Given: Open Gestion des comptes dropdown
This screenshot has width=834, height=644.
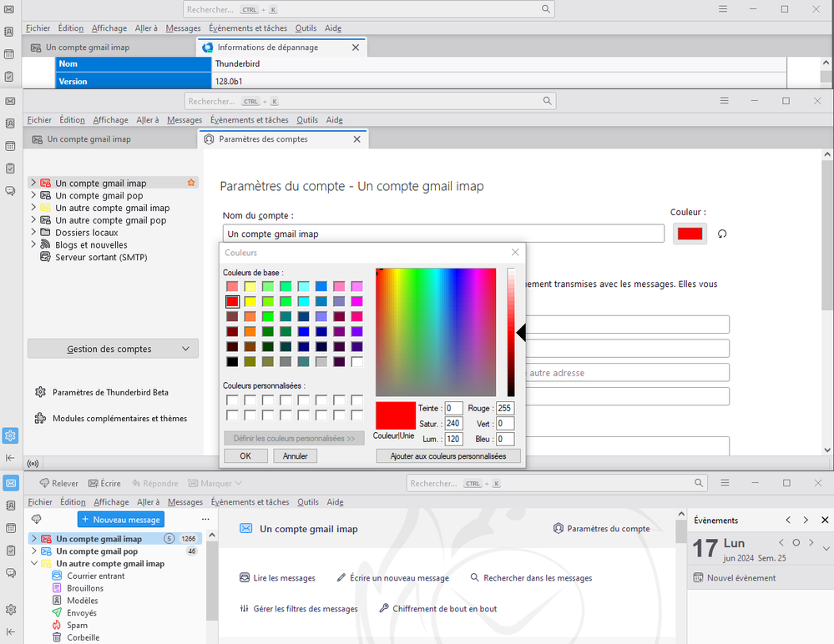Looking at the screenshot, I should [113, 349].
